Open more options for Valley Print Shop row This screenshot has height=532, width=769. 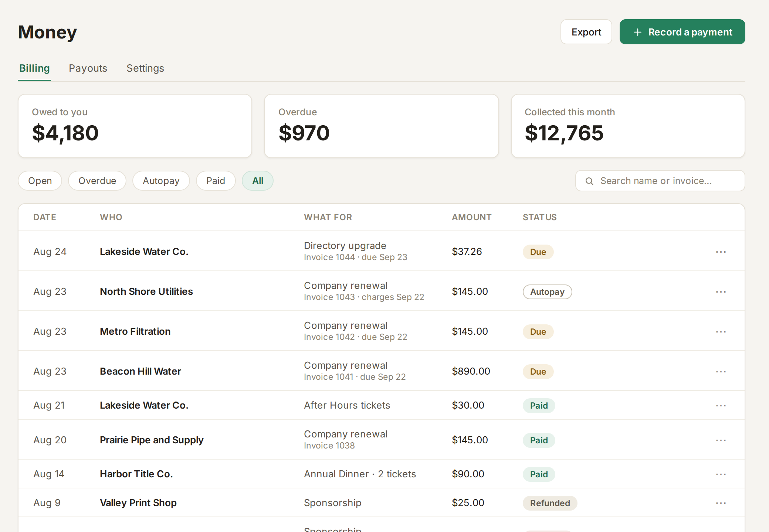721,503
